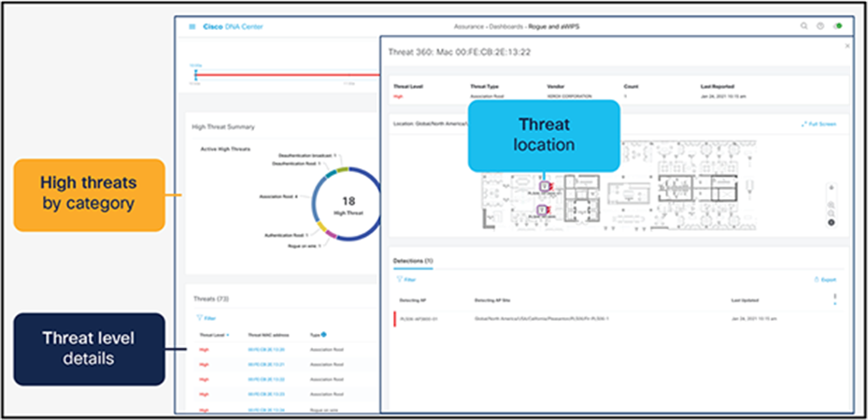Open the floor map in Full Screen

click(818, 124)
